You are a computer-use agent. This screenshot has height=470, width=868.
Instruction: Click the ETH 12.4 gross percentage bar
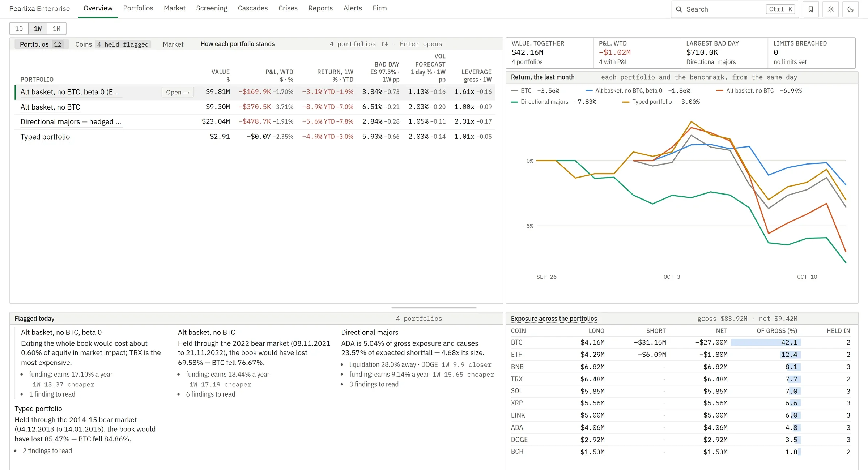pyautogui.click(x=790, y=355)
